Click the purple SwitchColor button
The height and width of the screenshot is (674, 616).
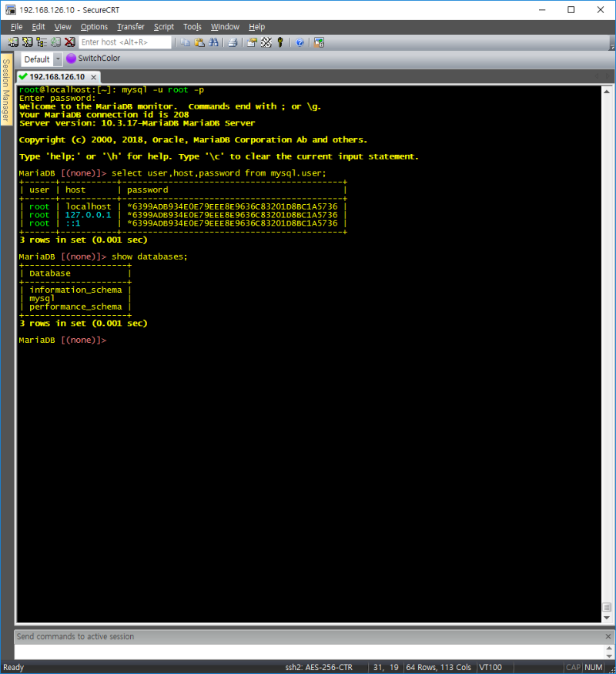[93, 59]
